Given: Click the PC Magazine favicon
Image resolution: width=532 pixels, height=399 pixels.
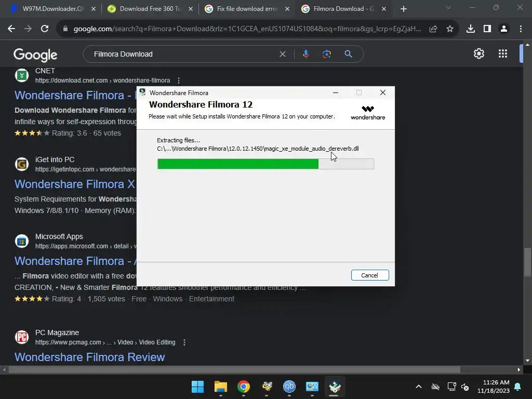Looking at the screenshot, I should (x=22, y=337).
